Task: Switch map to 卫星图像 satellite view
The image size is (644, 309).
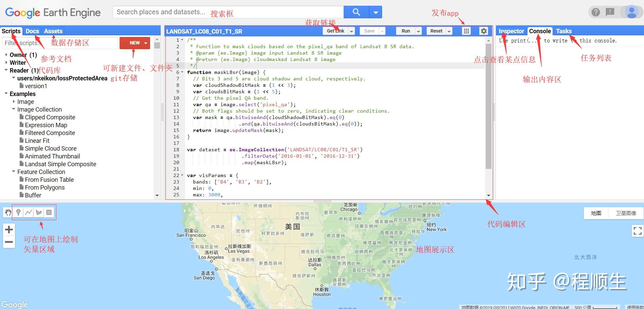Action: [626, 213]
